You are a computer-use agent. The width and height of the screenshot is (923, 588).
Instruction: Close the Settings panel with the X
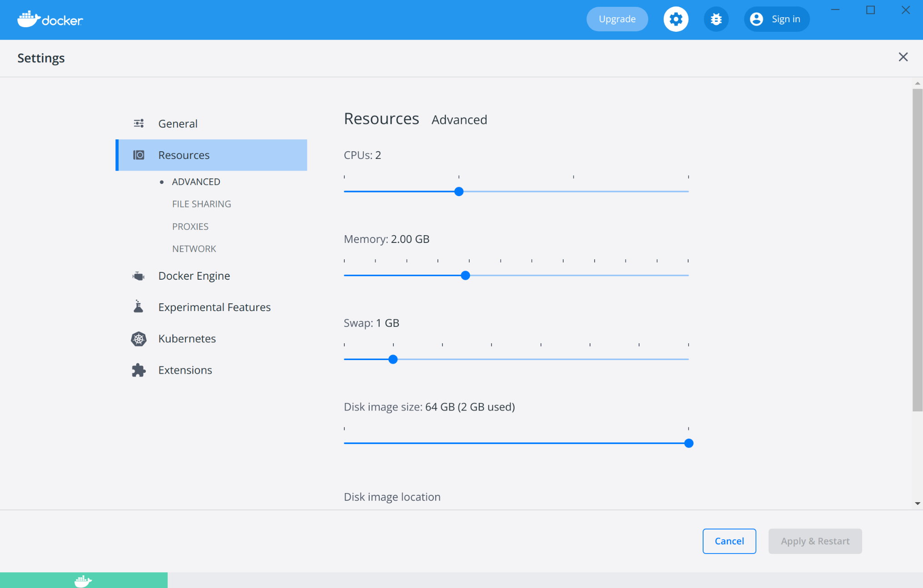(x=903, y=57)
